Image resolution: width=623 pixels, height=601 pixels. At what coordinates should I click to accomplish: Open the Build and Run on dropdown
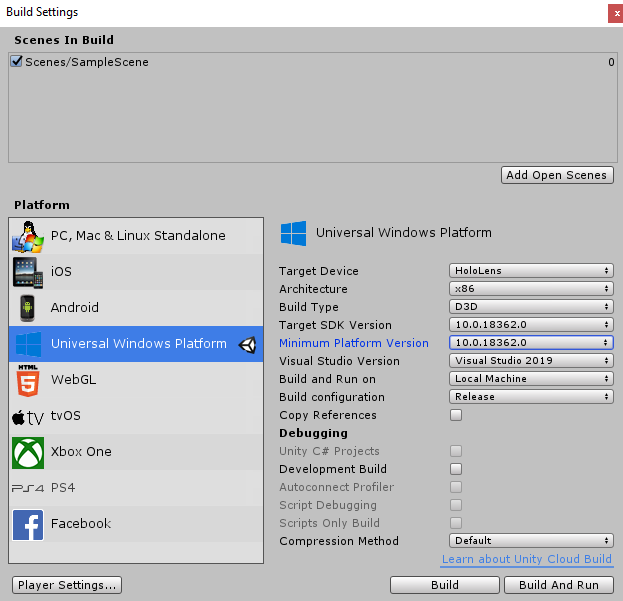[531, 379]
